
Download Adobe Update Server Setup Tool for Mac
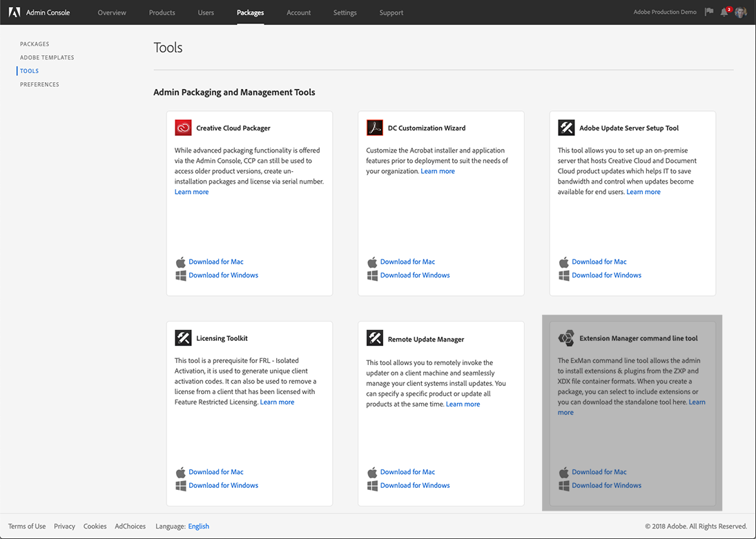coord(599,262)
